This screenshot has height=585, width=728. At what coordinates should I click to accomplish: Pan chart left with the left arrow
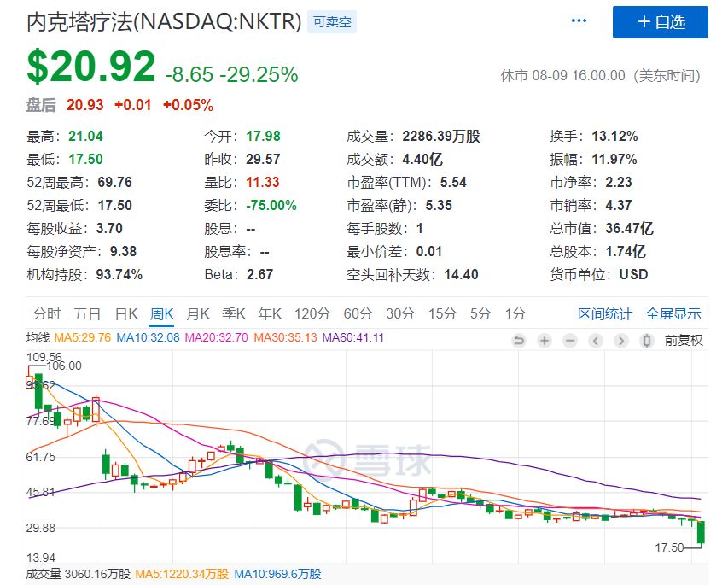(595, 341)
